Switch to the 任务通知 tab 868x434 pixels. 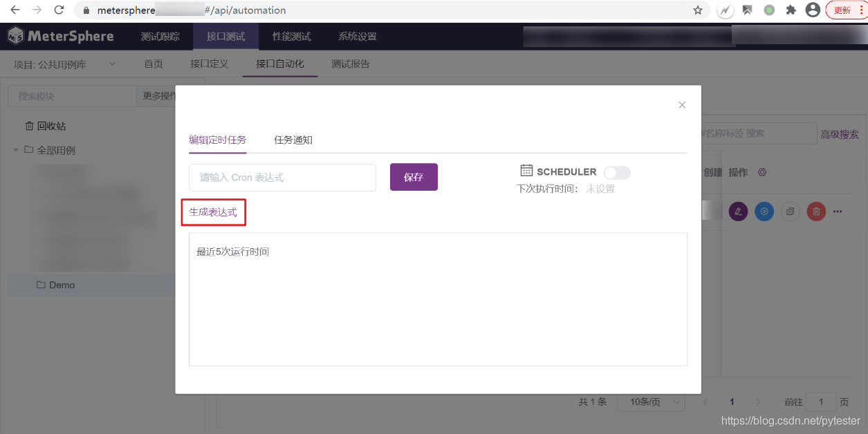(293, 140)
